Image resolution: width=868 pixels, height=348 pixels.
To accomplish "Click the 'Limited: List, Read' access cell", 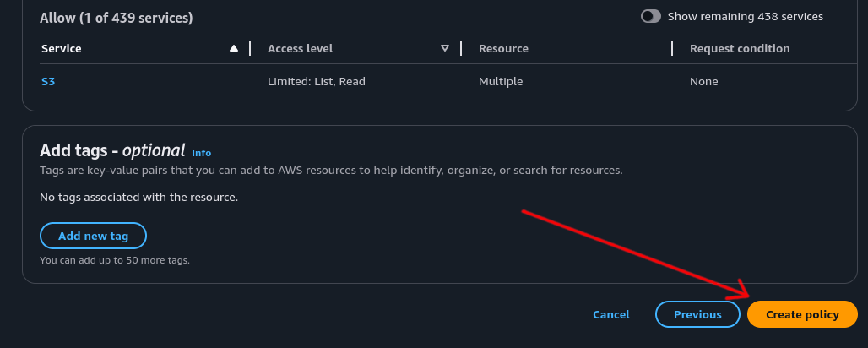I will coord(317,82).
